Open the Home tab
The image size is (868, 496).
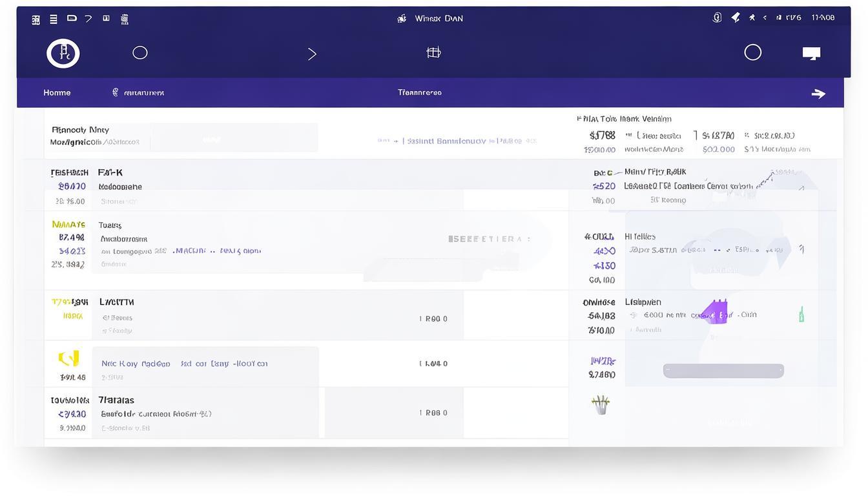(57, 93)
